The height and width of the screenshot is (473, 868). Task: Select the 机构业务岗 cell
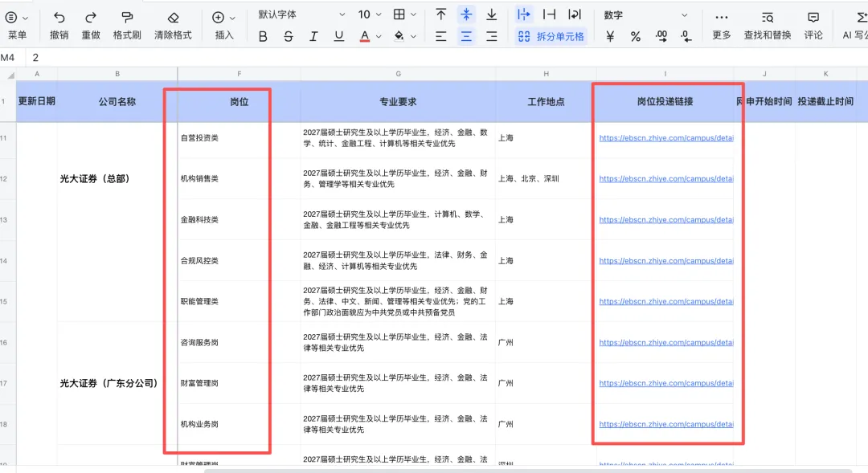tap(240, 424)
